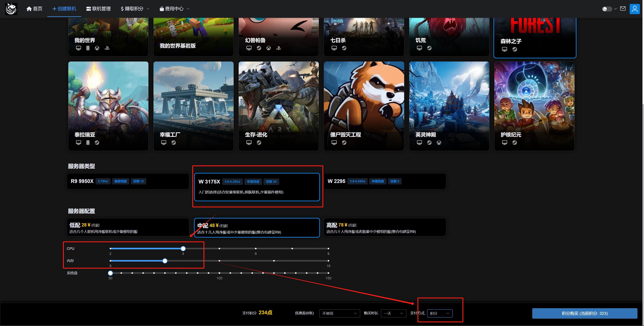Open the 联机管理 menu item
644x326 pixels.
(x=98, y=9)
